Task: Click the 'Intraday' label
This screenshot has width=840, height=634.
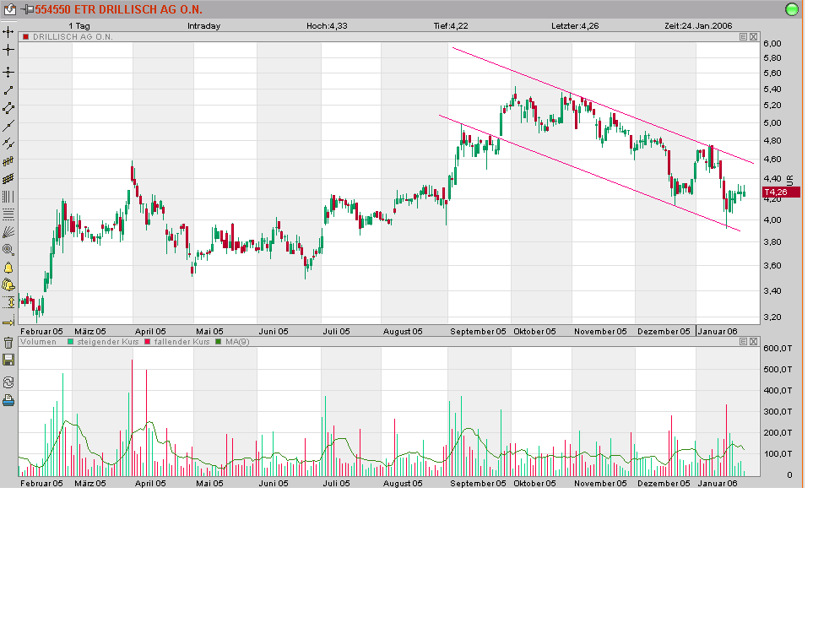Action: pos(203,25)
